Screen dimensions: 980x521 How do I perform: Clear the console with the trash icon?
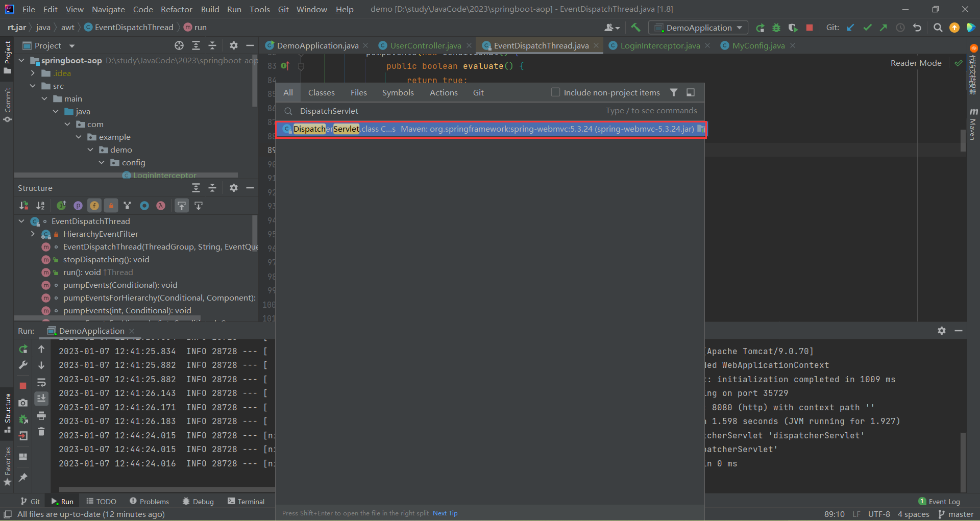click(41, 432)
